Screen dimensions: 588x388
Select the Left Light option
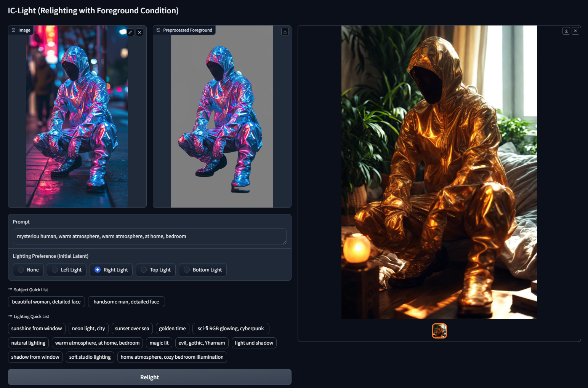click(67, 270)
